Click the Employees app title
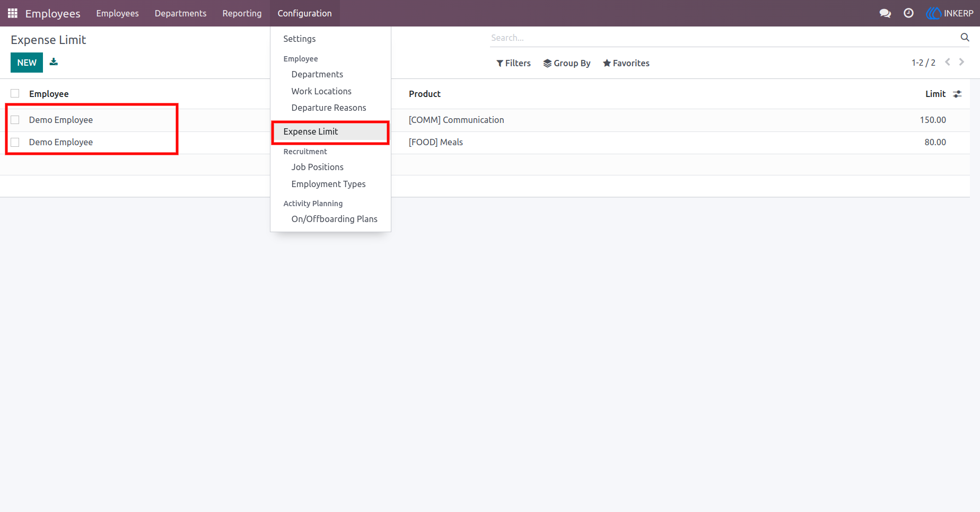The height and width of the screenshot is (512, 980). click(x=52, y=13)
